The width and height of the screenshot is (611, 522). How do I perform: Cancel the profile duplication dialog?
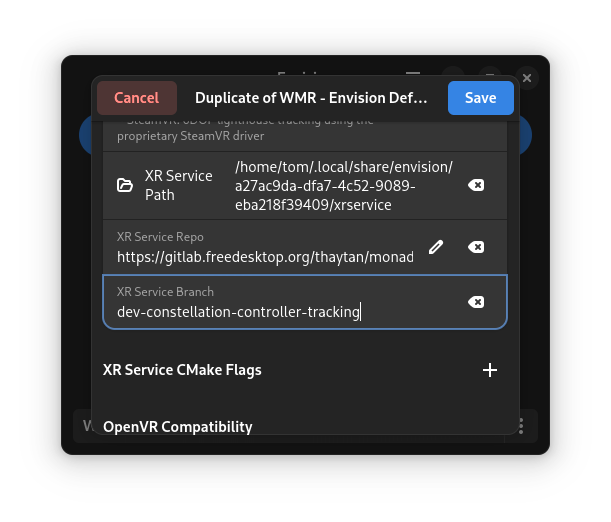click(x=137, y=98)
